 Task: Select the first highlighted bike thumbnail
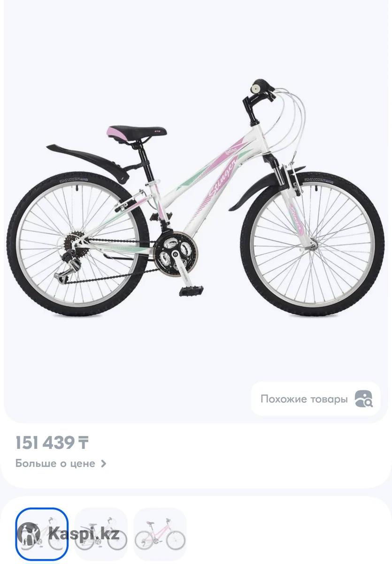pos(42,534)
